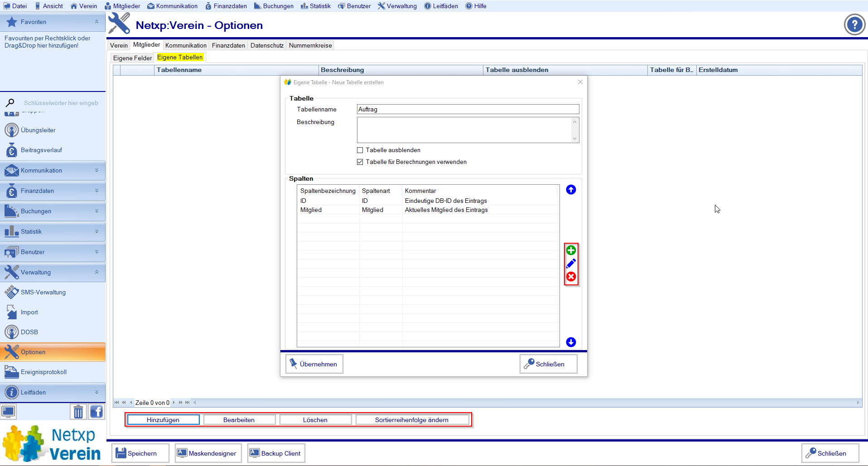Click the green add column icon
The image size is (868, 466).
click(x=571, y=250)
